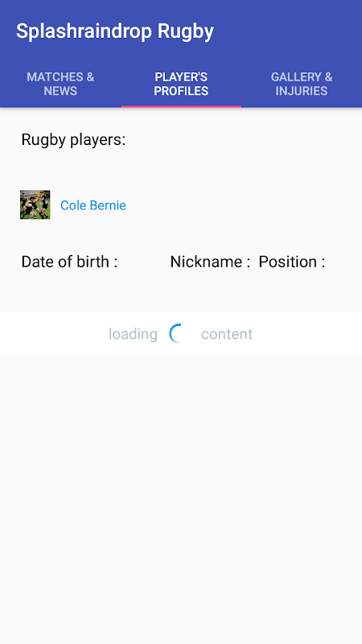Screen dimensions: 362x644
Task: Open the Cole Bernie player link
Action: 93,205
